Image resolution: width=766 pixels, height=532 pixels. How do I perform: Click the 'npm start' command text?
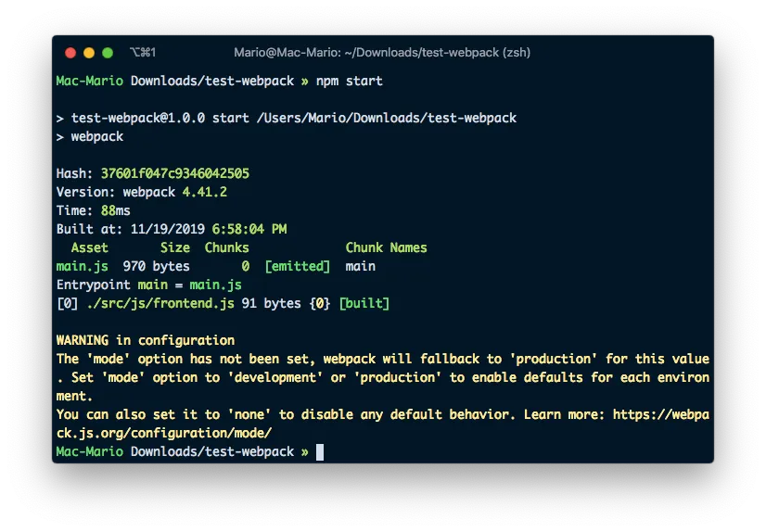(349, 81)
